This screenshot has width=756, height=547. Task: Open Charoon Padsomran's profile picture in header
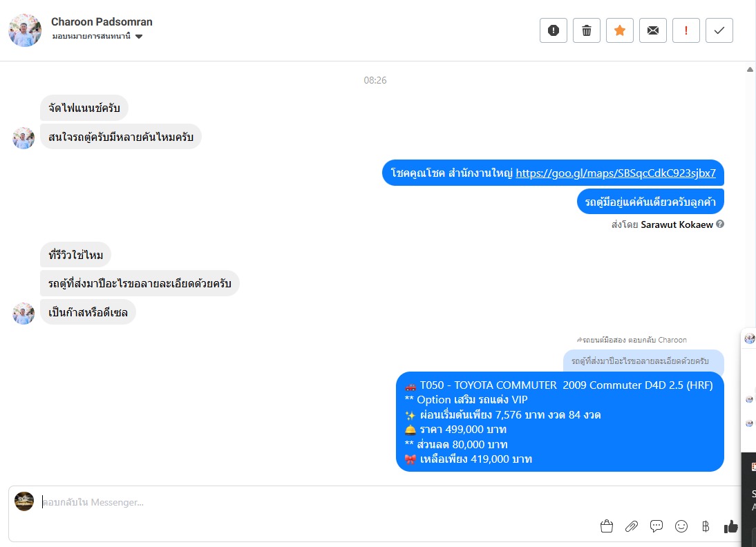pos(25,30)
